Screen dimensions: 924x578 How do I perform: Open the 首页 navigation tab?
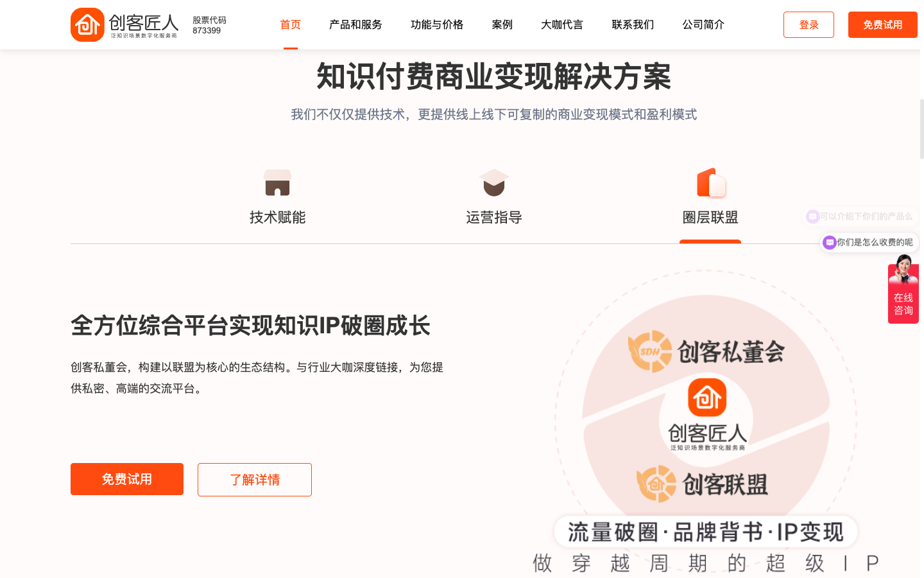291,24
